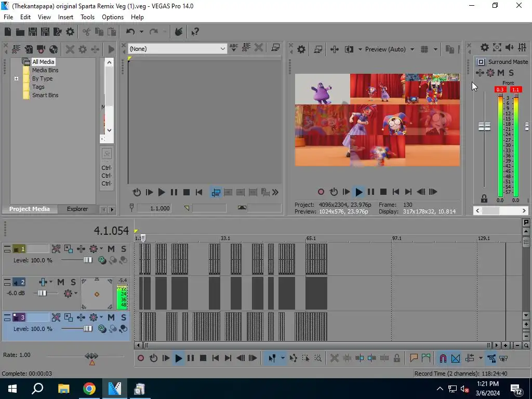Click Preview on External Monitor icon
532x399 pixels.
318,49
